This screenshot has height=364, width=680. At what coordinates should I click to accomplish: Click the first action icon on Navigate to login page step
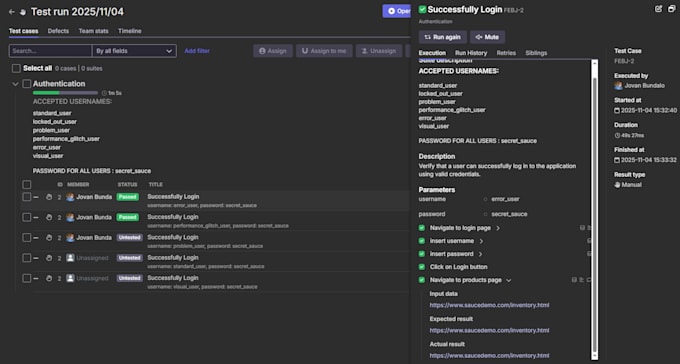point(582,228)
